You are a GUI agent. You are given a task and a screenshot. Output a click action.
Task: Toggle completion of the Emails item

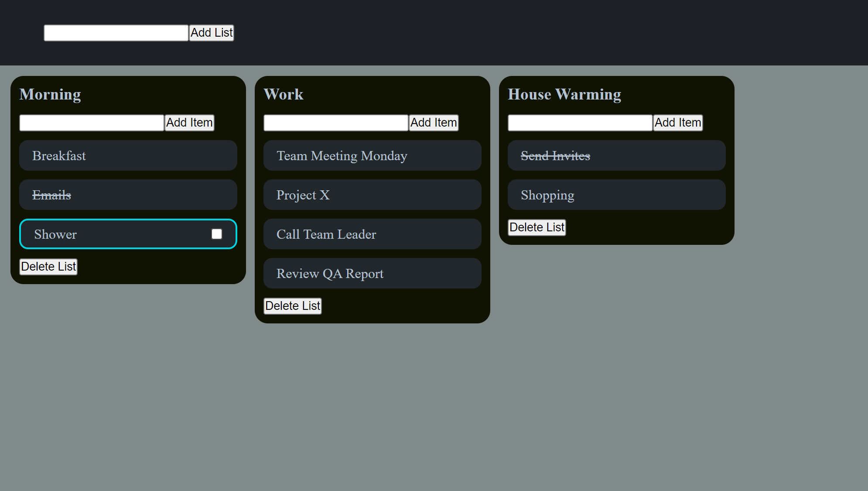coord(127,195)
